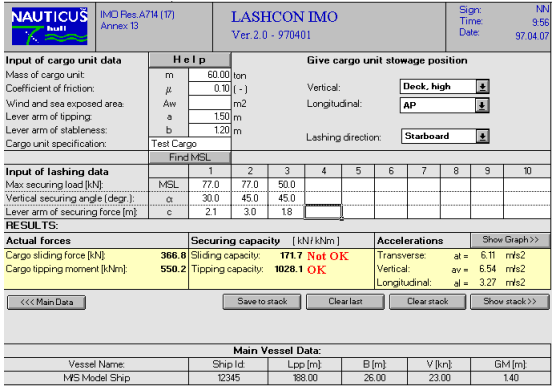Click the empty wind exposed area field
The height and width of the screenshot is (389, 556).
click(x=210, y=103)
